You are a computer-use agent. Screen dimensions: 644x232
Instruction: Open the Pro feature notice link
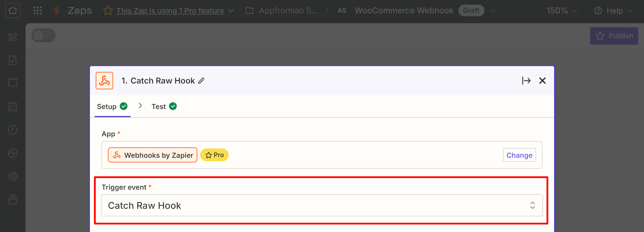[x=170, y=11]
